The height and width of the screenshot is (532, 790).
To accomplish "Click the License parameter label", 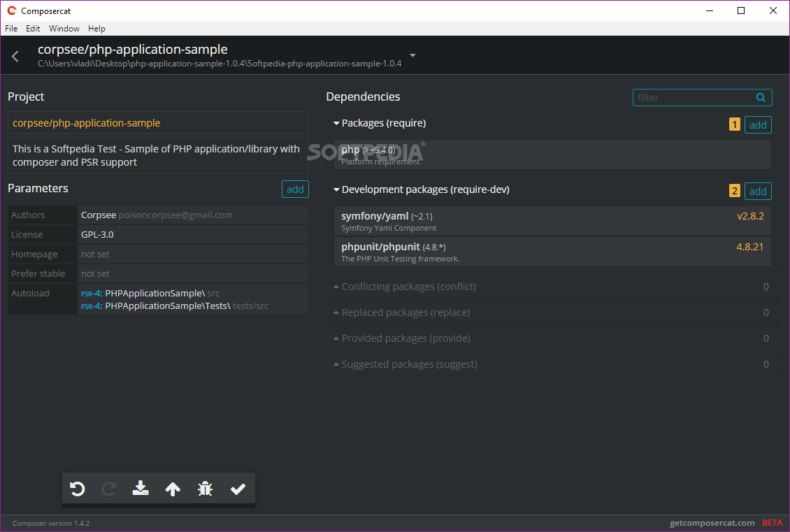I will pyautogui.click(x=27, y=235).
